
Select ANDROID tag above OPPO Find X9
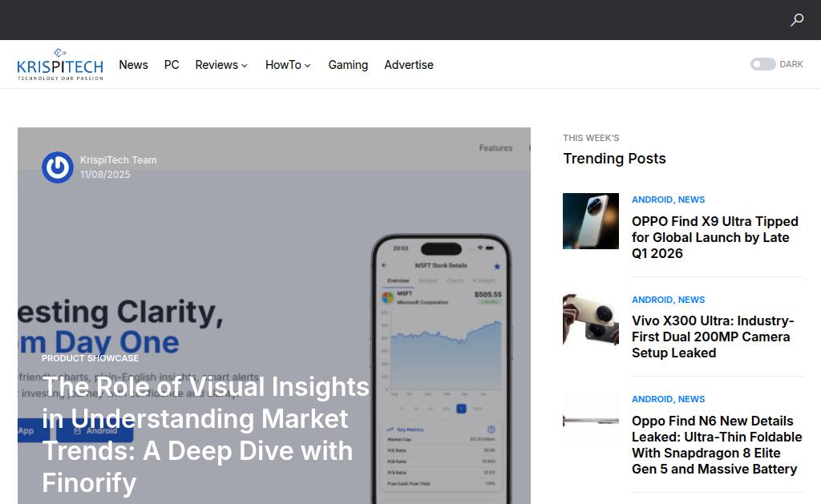[653, 200]
